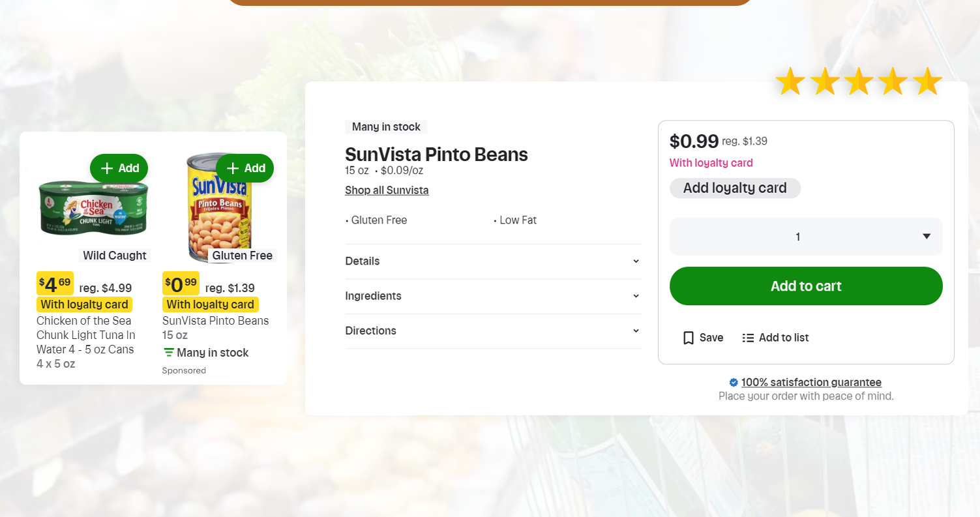Viewport: 980px width, 517px height.
Task: Click the Save bookmark icon
Action: tap(687, 338)
